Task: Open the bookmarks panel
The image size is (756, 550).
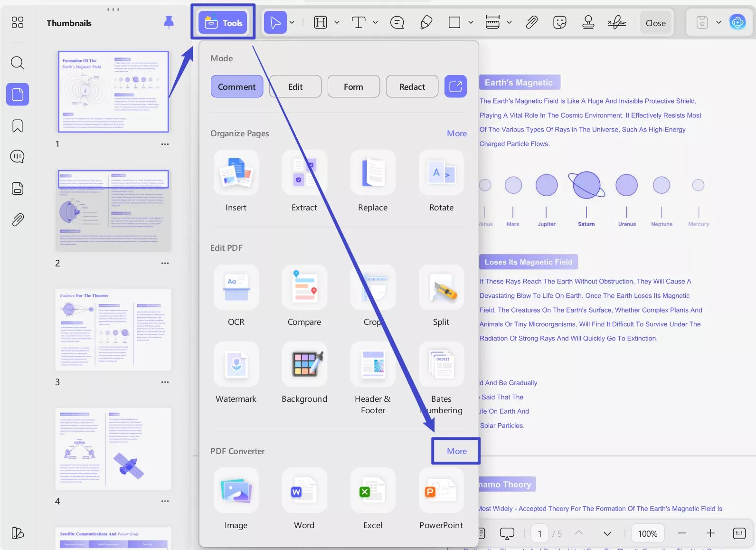Action: [18, 126]
